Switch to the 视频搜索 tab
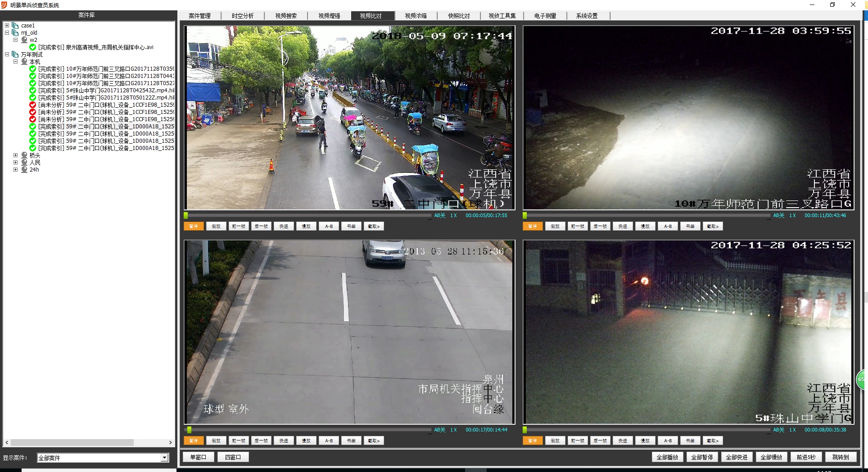 pyautogui.click(x=286, y=16)
